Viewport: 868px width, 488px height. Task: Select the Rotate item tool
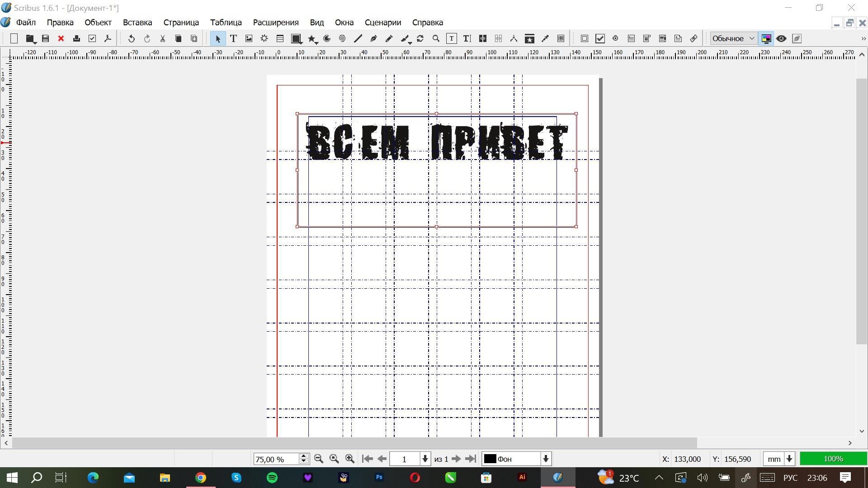420,38
